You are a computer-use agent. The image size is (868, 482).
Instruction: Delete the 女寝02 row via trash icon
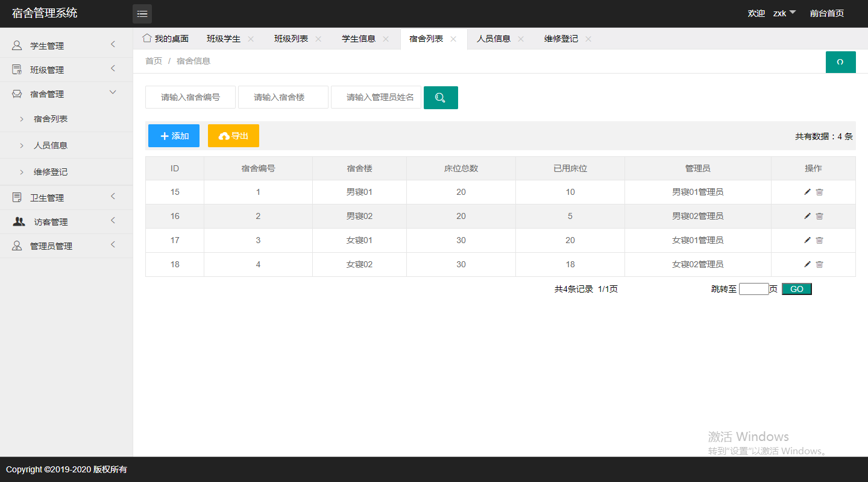tap(819, 264)
